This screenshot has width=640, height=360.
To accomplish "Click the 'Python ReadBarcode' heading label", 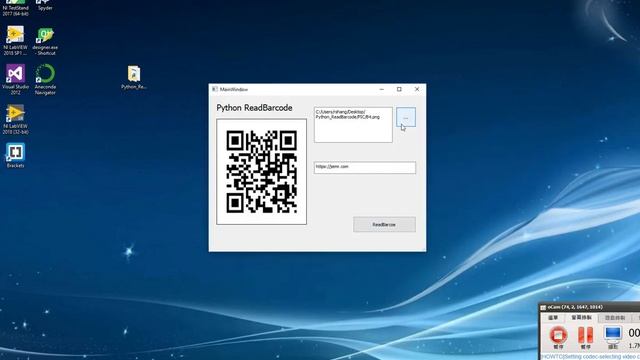I will (x=254, y=108).
